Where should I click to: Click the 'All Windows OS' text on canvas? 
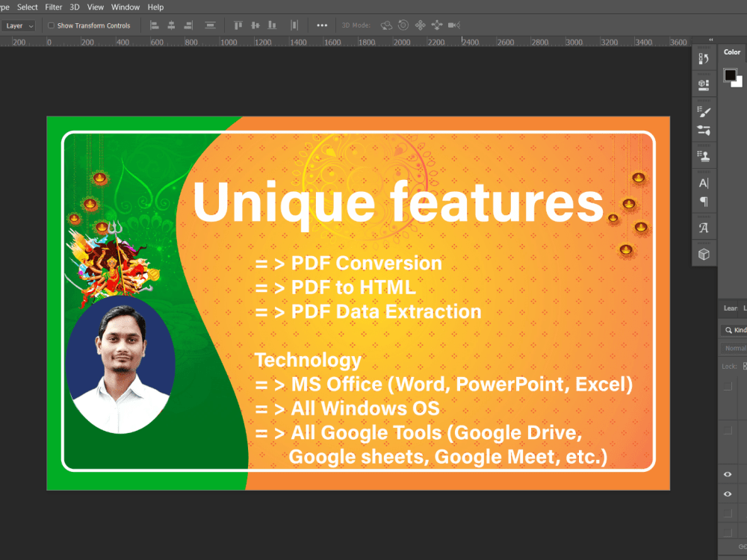click(365, 408)
